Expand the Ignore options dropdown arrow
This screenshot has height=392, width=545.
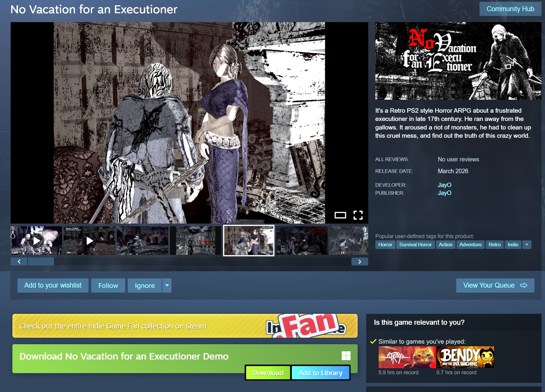click(167, 286)
